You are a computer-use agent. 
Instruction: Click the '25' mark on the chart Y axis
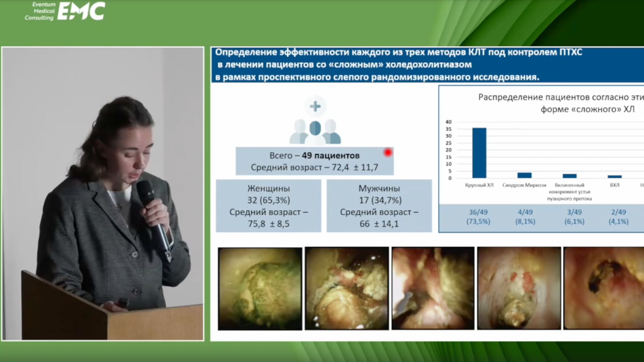click(448, 143)
